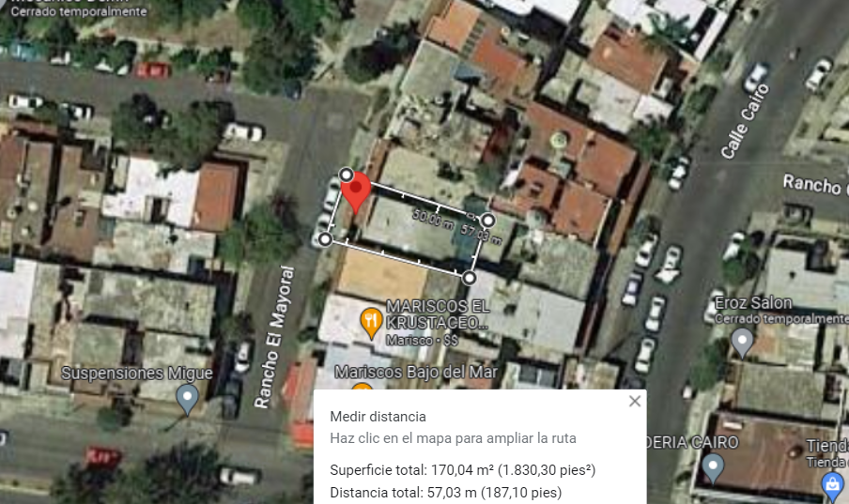Click measurement endpoint labeled 57,03 m

[487, 220]
